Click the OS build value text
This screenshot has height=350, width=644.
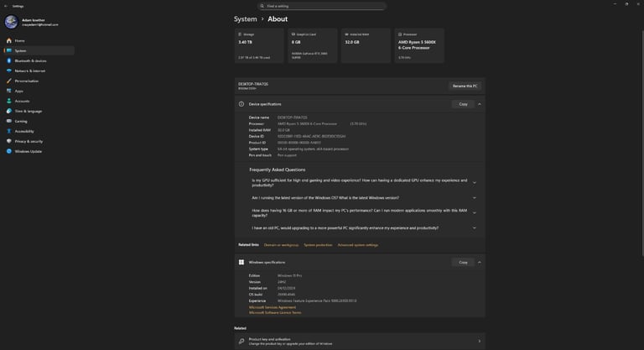(286, 295)
